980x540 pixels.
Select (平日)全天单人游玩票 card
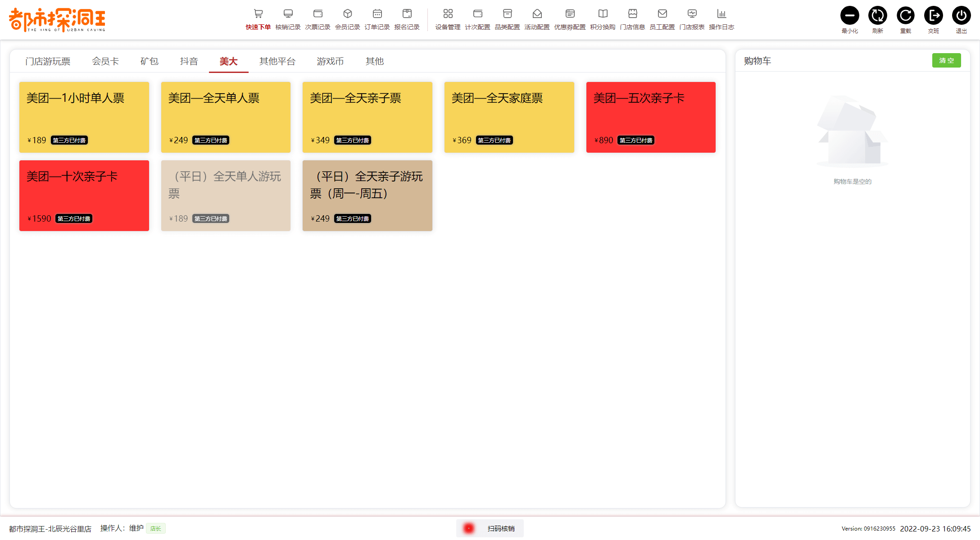pos(226,195)
